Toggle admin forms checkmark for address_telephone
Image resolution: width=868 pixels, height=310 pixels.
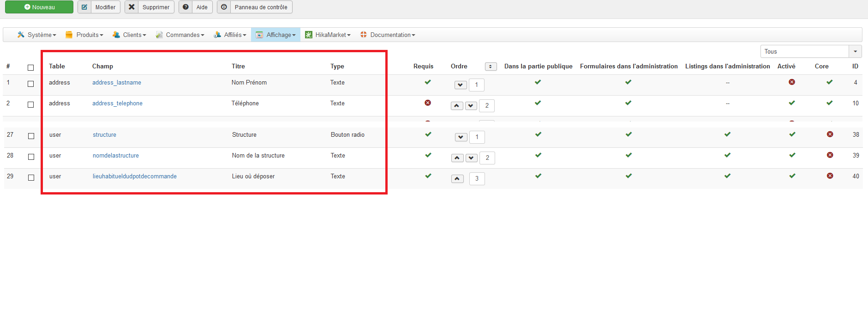(628, 103)
